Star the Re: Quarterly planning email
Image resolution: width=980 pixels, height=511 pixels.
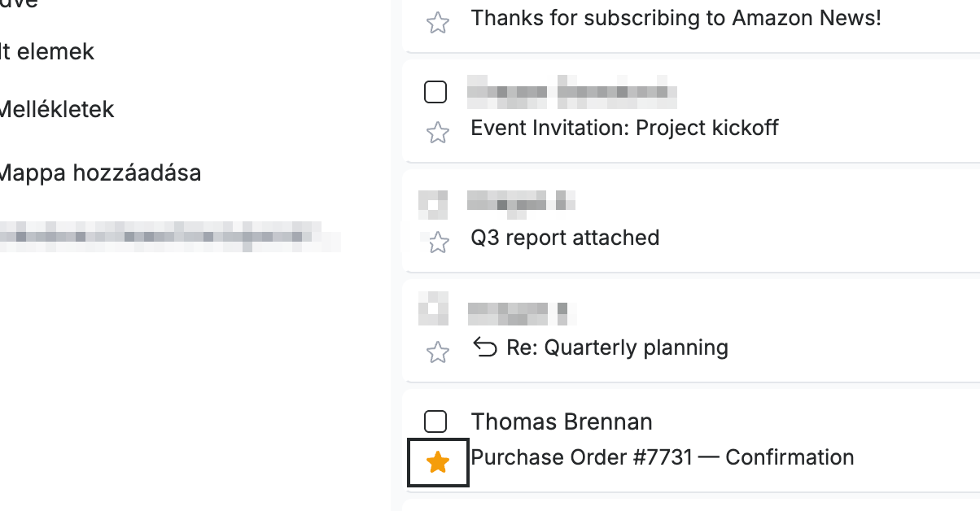coord(438,352)
